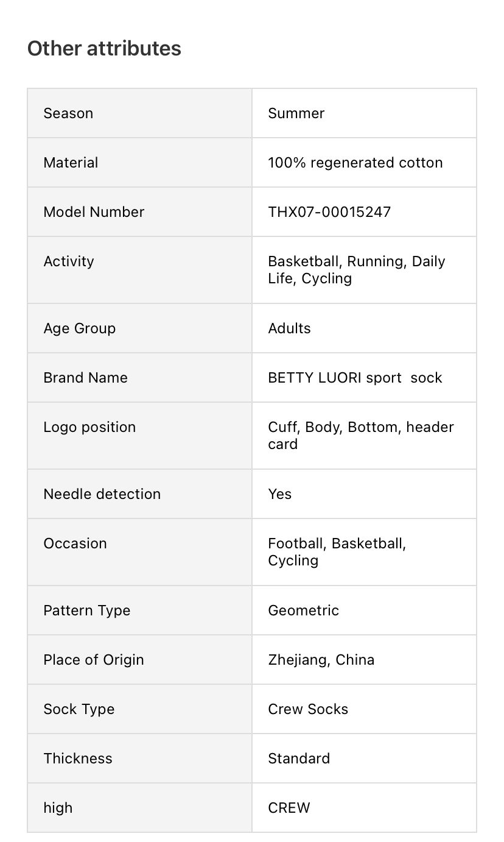Viewport: 504px width, 842px height.
Task: Click the 'Basketball, Running, Daily Life, Cycling' value
Action: (357, 270)
